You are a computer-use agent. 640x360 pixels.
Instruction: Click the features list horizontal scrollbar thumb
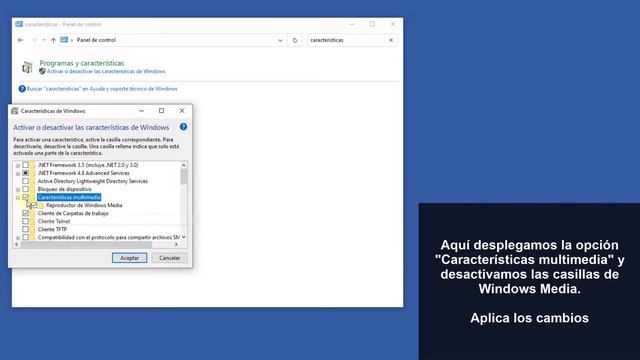click(86, 244)
